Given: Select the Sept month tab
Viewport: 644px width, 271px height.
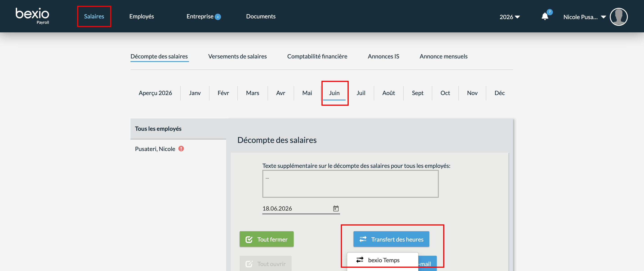Looking at the screenshot, I should click(x=417, y=93).
